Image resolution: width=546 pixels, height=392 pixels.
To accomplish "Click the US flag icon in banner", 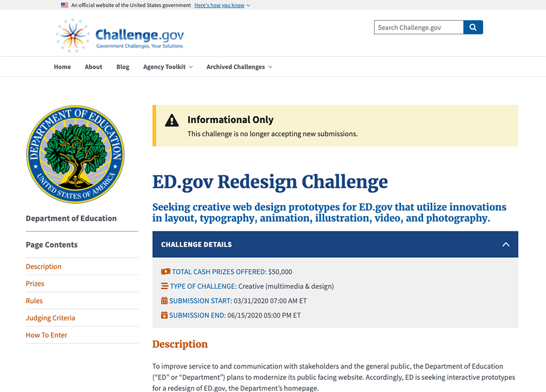I will point(64,5).
